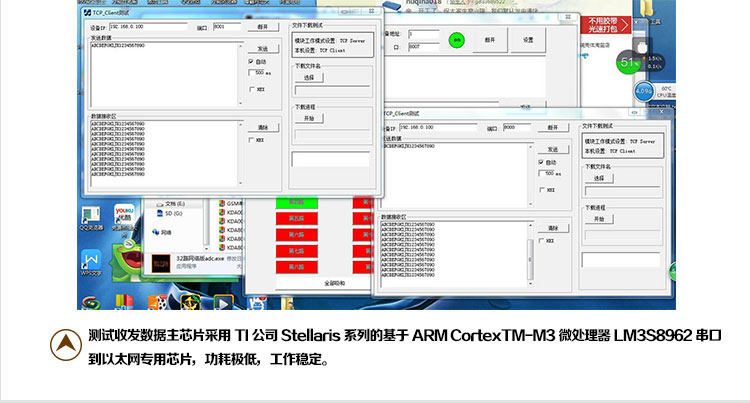
Task: Click 选择 file button in port 8000 window
Action: [599, 178]
